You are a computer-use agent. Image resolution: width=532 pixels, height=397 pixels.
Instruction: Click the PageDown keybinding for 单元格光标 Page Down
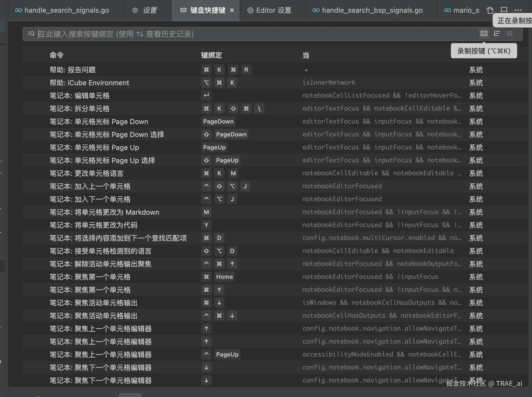point(218,121)
